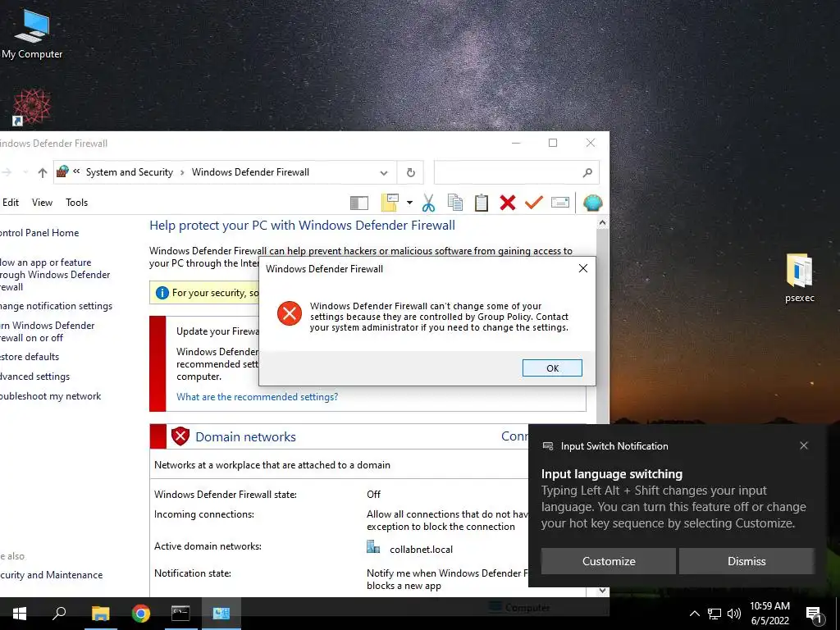Screen dimensions: 840x630
Task: Click the Refresh button in address bar
Action: 410,172
